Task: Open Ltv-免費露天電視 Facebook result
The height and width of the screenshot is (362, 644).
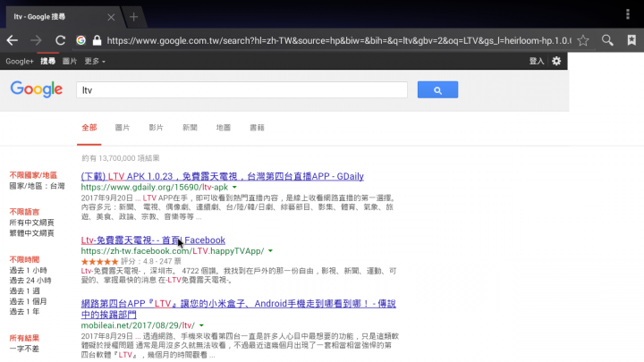Action: click(153, 240)
